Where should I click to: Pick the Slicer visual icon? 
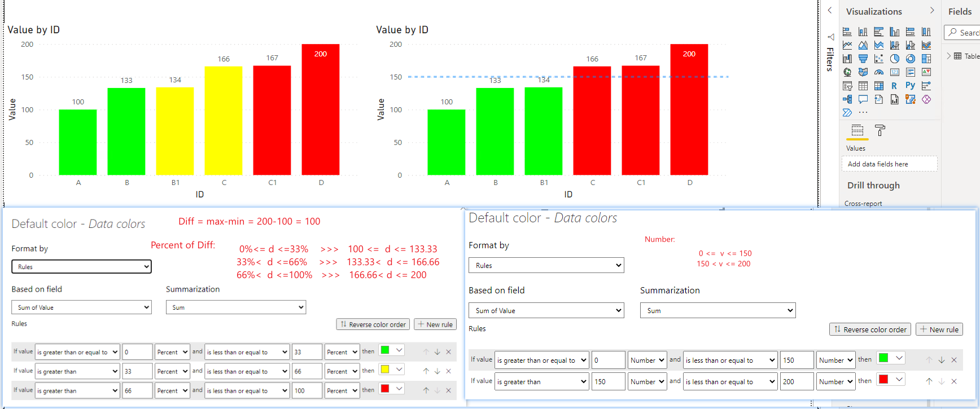847,86
